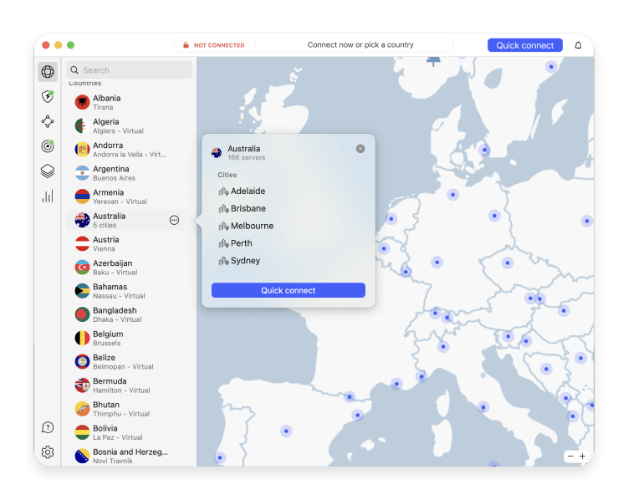Click Quick connect button in title bar

tap(525, 45)
